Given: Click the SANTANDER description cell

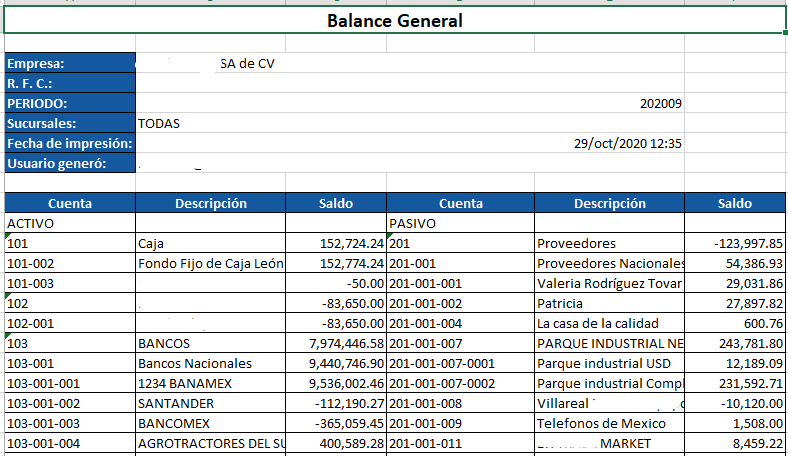Looking at the screenshot, I should [x=211, y=403].
